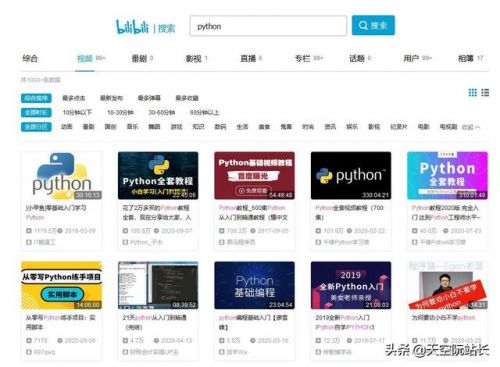Open the 'Python 基础编程' blue thumbnail

254,285
